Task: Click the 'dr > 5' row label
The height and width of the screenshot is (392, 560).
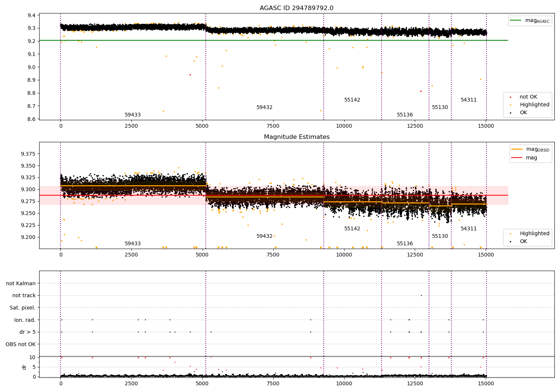Action: (28, 332)
